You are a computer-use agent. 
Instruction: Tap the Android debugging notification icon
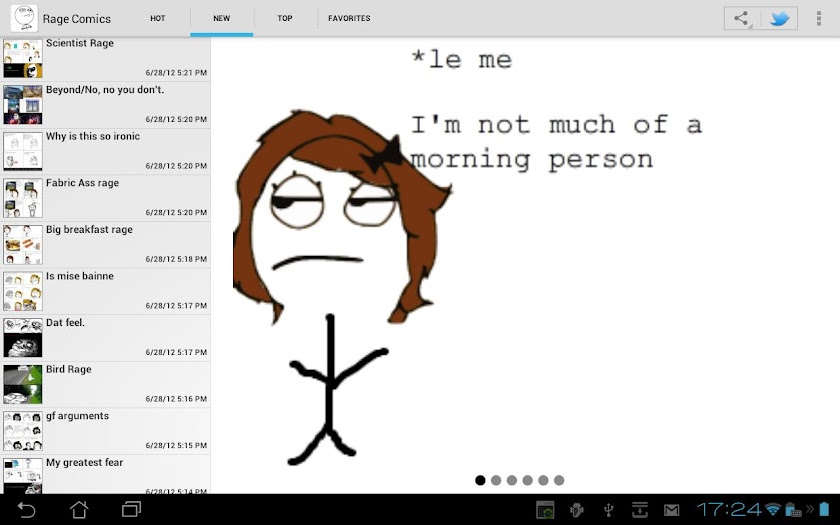click(x=577, y=509)
